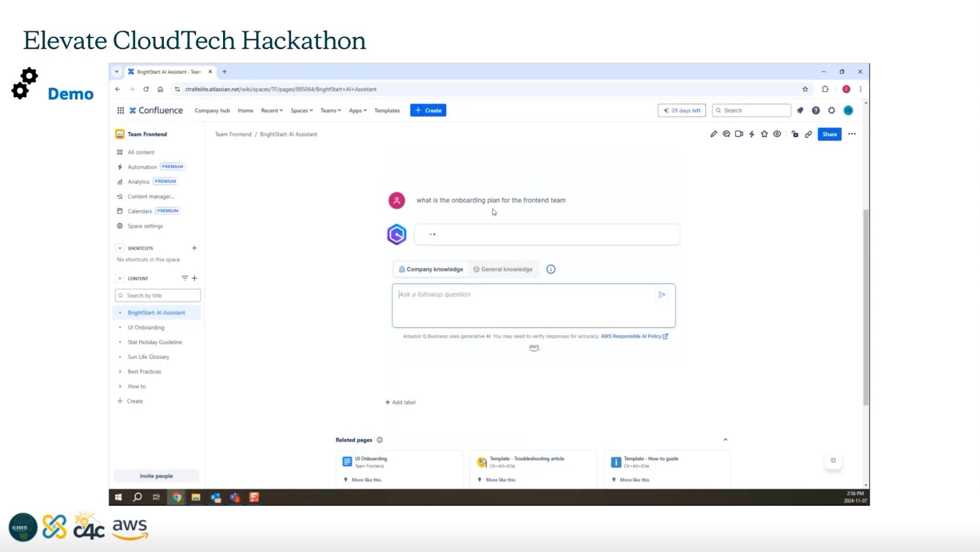The image size is (980, 552).
Task: Star this page
Action: pyautogui.click(x=764, y=134)
